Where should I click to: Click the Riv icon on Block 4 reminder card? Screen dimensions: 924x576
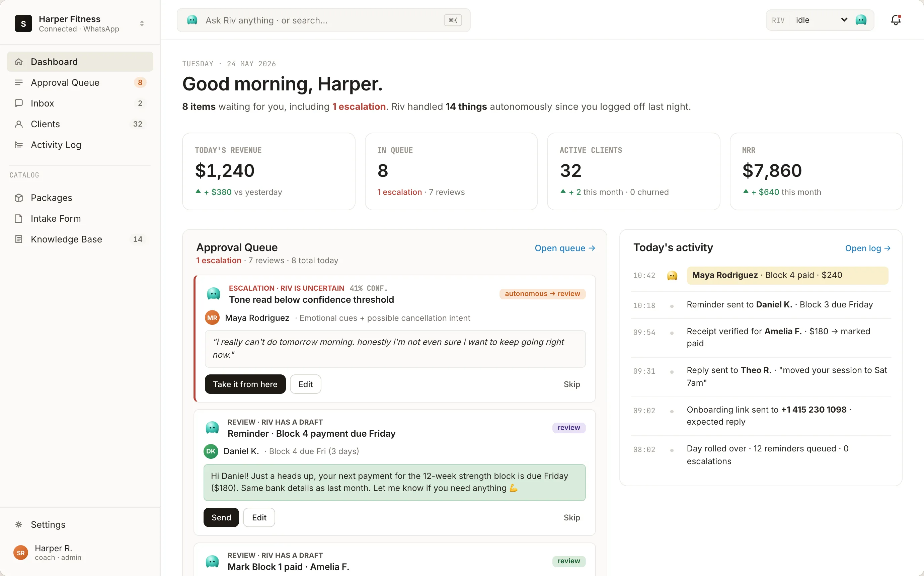(212, 427)
